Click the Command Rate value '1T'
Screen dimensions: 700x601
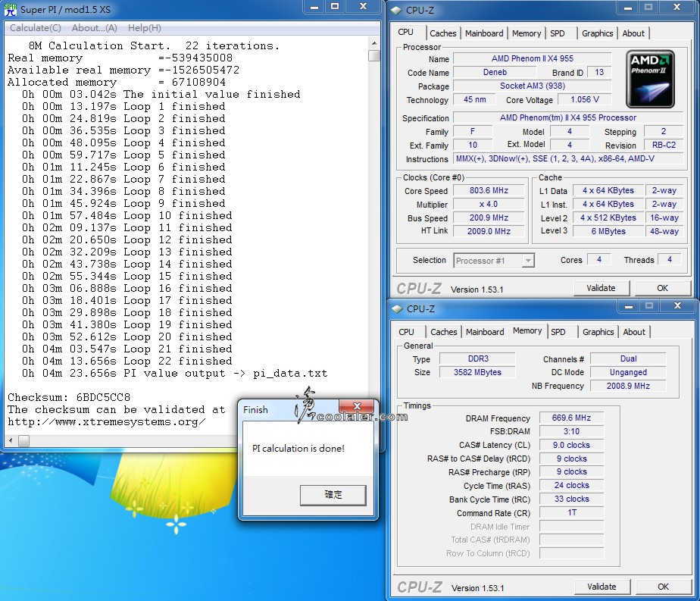(x=571, y=512)
